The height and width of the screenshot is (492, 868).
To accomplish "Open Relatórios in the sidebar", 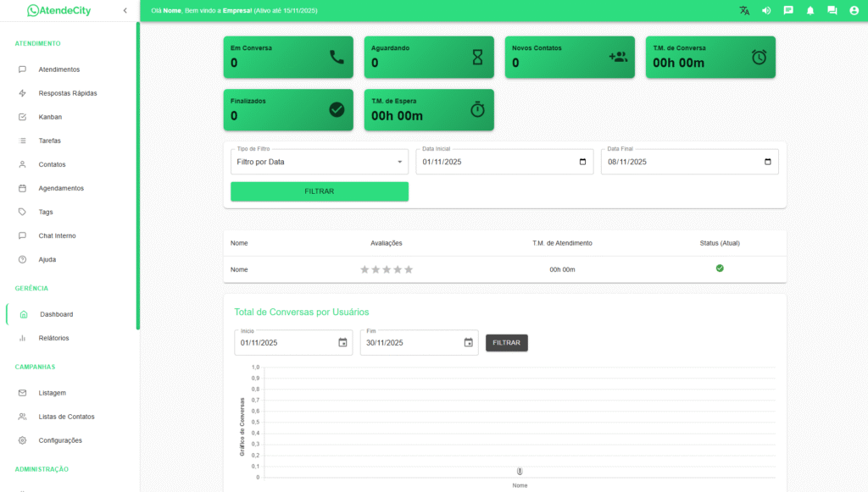I will tap(53, 338).
